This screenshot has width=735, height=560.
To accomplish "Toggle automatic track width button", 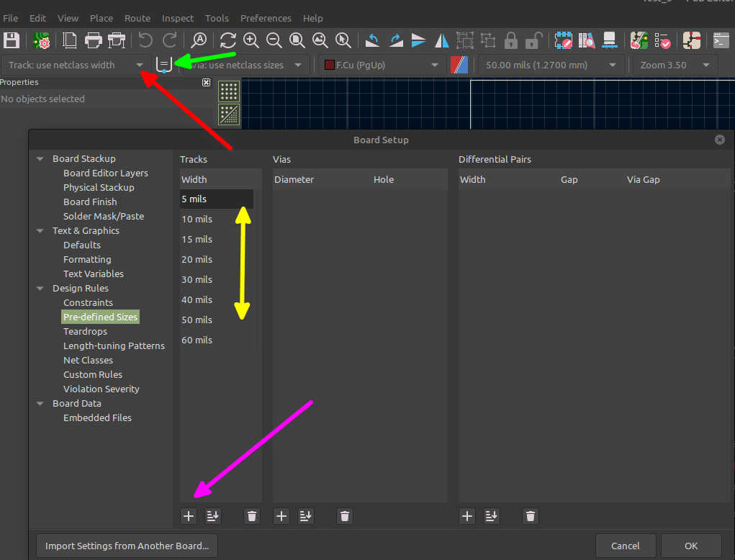I will (x=164, y=65).
